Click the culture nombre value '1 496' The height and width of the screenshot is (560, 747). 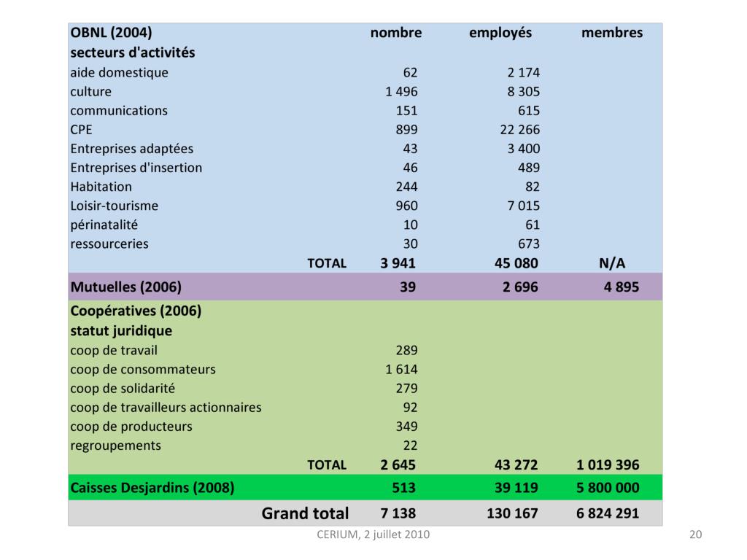coord(401,91)
